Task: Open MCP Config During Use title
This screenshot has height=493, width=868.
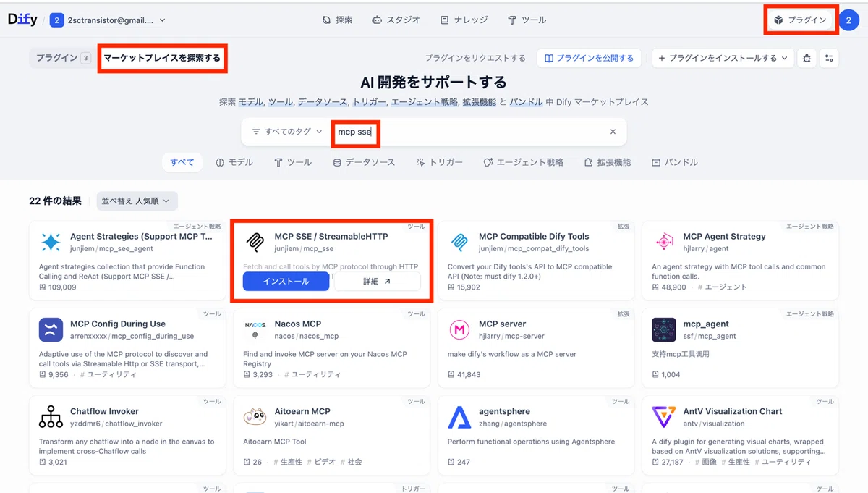Action: coord(118,324)
